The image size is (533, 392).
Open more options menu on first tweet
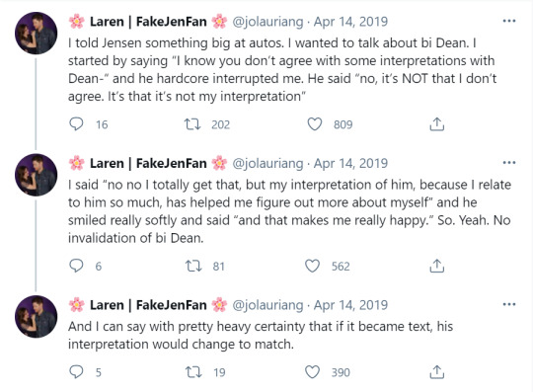509,21
